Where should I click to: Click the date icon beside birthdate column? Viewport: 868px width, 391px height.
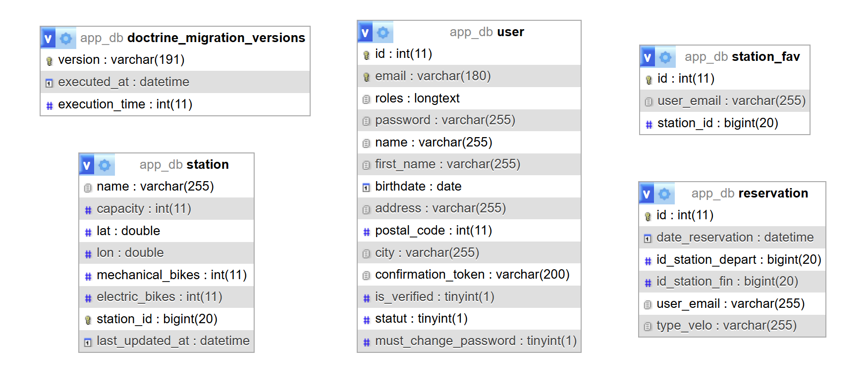point(366,188)
